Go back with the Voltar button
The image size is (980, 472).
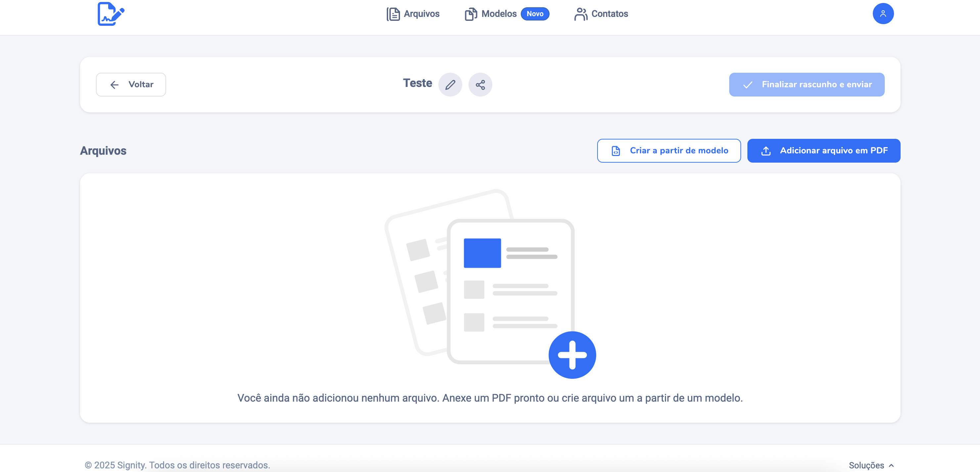coord(131,84)
